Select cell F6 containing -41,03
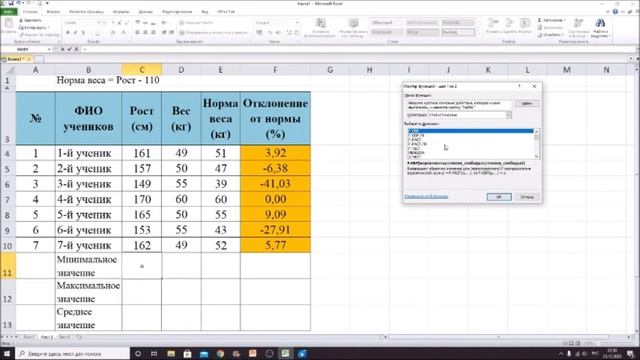 275,184
